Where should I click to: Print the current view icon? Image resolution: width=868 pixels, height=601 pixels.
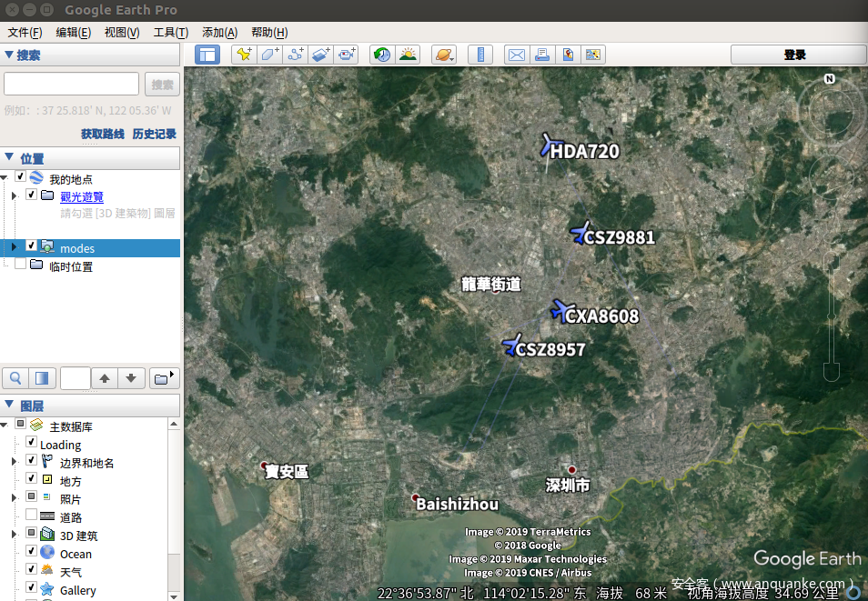click(x=542, y=55)
